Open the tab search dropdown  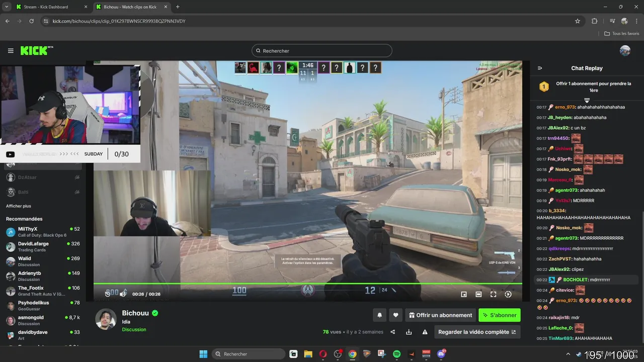[7, 7]
